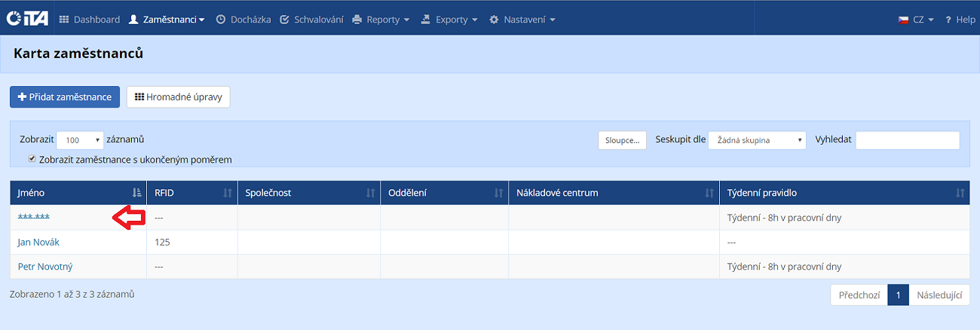Open Help via question mark icon
Viewport: 980px width, 330px height.
point(949,20)
